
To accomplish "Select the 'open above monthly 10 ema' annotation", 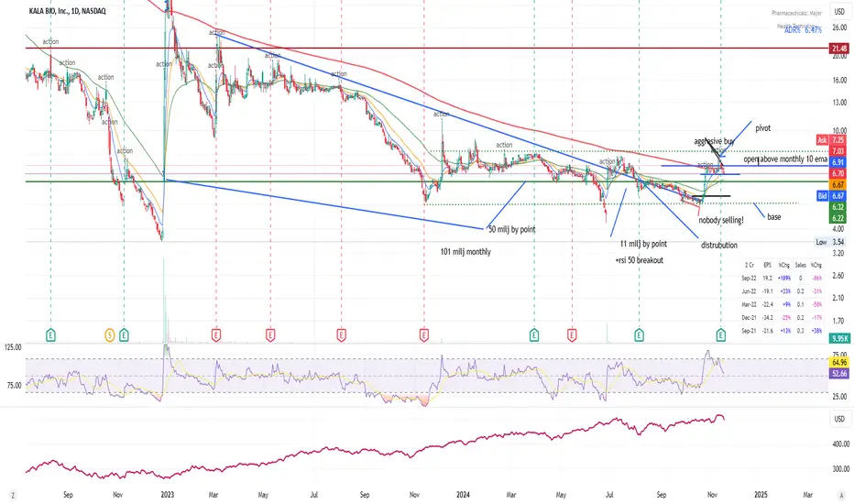I will point(785,159).
